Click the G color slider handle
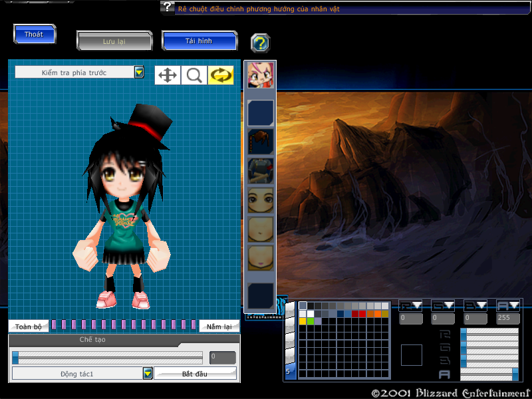 click(x=464, y=348)
